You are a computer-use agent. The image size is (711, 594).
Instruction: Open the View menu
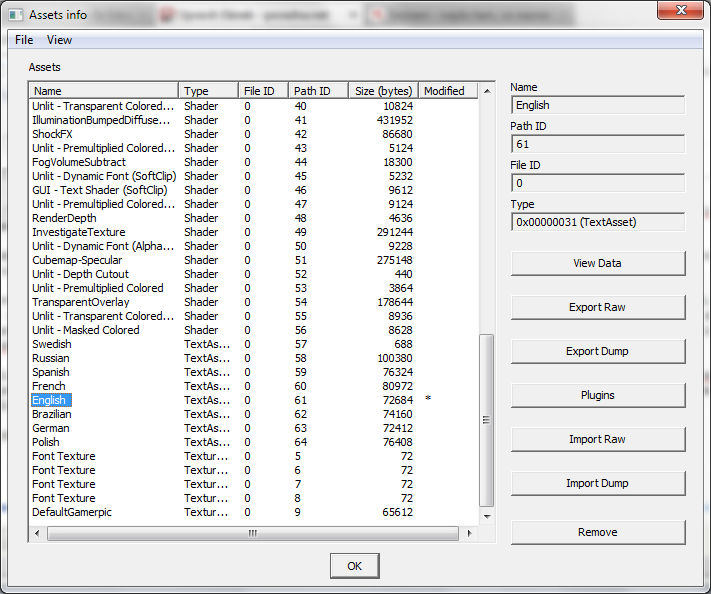(59, 40)
